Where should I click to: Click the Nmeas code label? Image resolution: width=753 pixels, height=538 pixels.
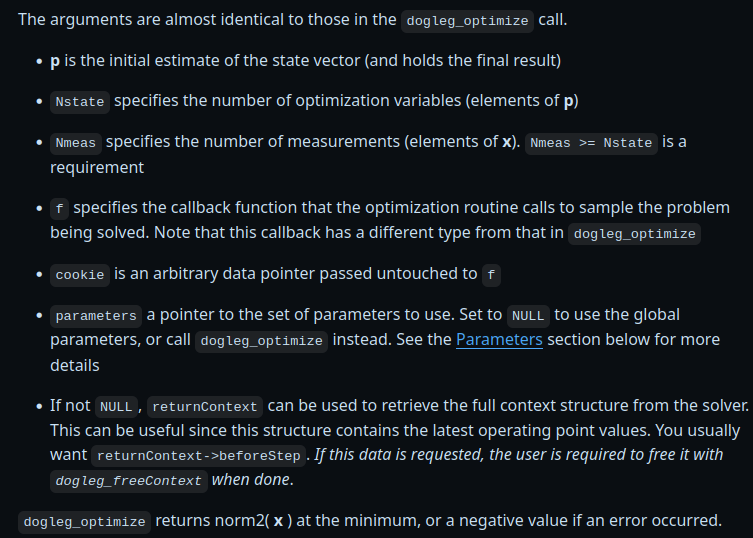76,143
